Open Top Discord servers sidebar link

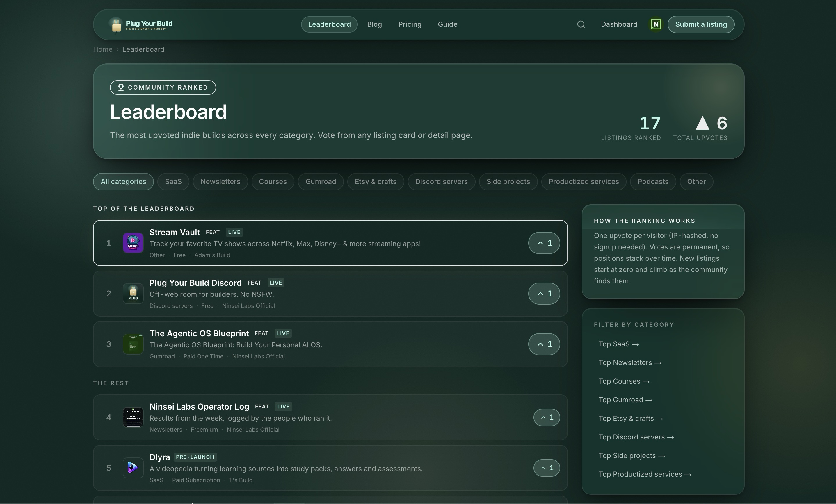coord(636,437)
